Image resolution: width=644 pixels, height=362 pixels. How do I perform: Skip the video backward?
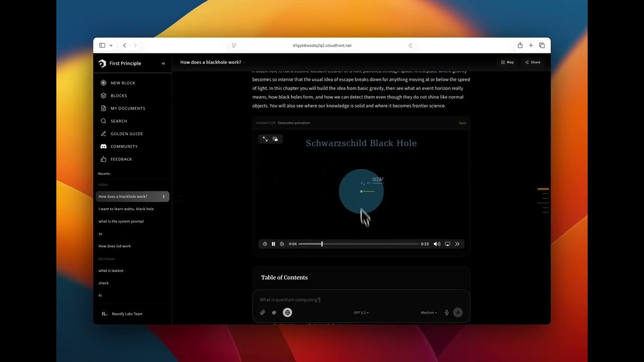[265, 244]
